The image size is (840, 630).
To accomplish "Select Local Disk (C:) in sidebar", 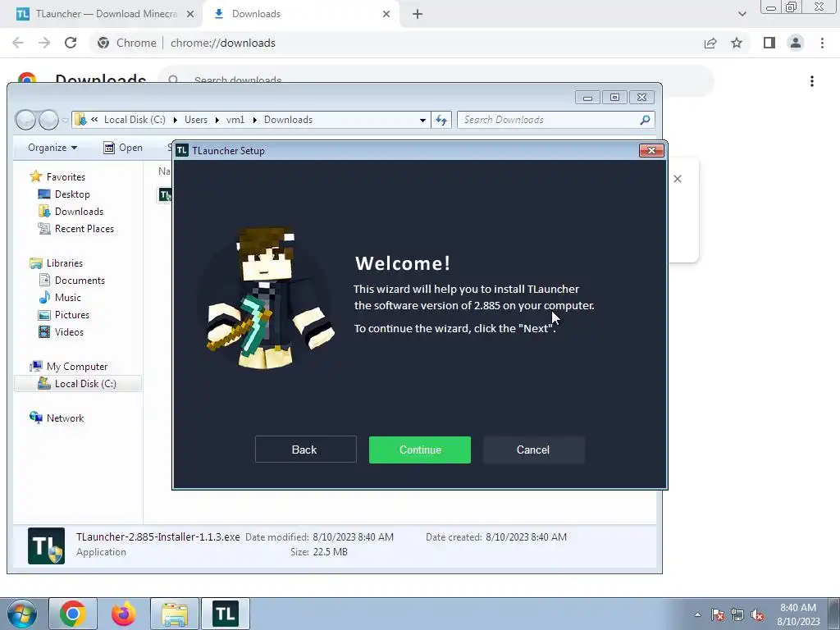I will 78,384.
